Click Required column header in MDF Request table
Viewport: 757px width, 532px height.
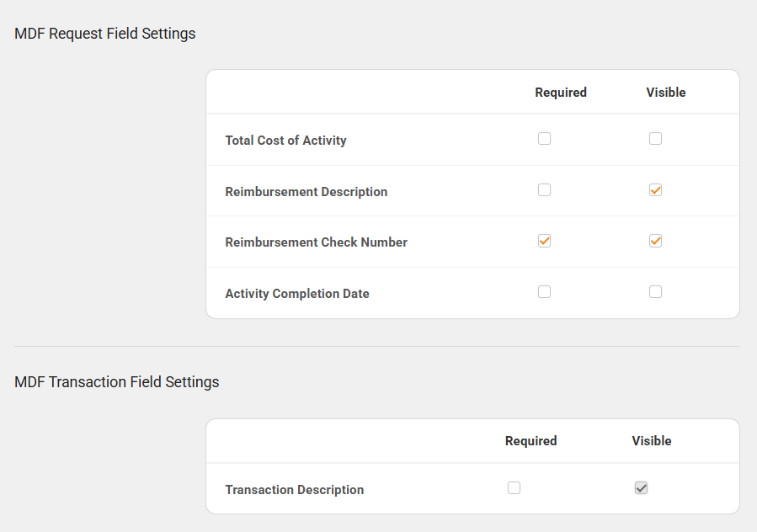tap(561, 93)
